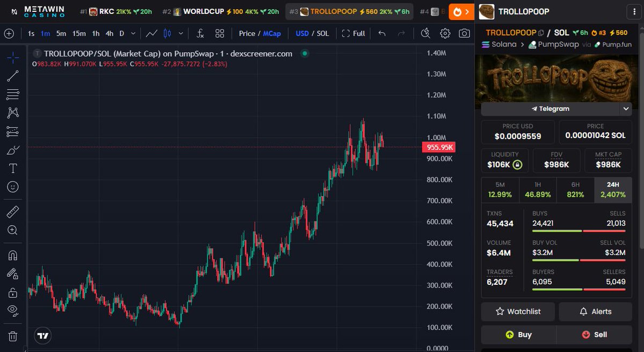Take a chart snapshot with camera
This screenshot has width=644, height=352.
(x=464, y=33)
